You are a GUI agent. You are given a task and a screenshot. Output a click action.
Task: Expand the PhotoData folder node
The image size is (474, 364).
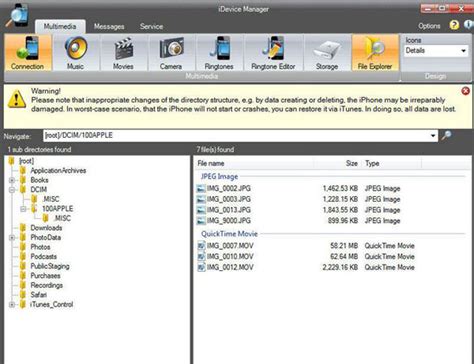coord(12,238)
